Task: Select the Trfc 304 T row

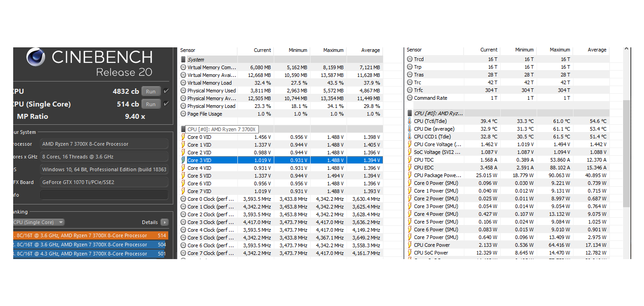Action: [507, 90]
